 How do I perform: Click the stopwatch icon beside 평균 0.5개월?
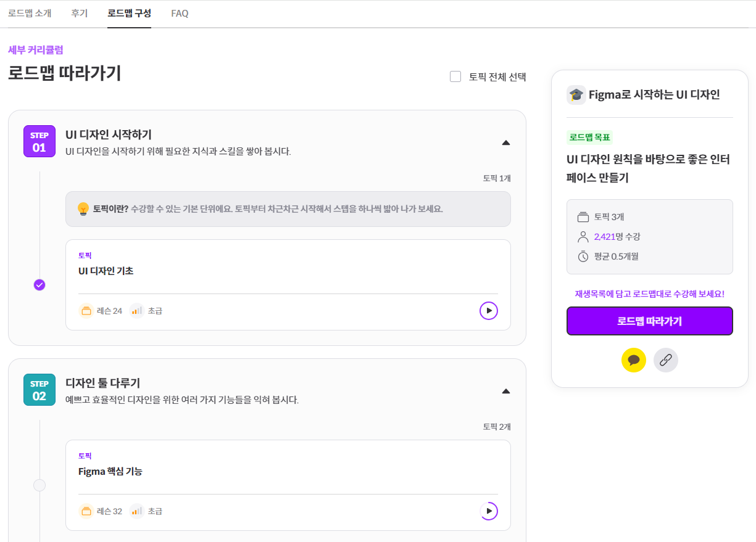coord(583,257)
